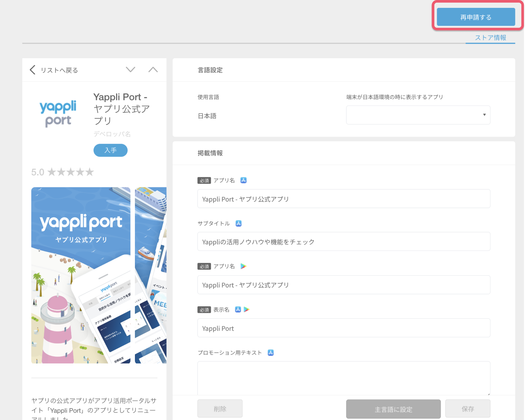Click the 再申請する button

tap(476, 17)
